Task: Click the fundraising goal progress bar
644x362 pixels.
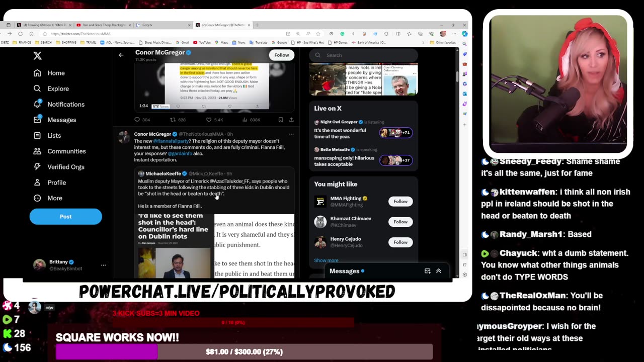Action: pyautogui.click(x=244, y=352)
